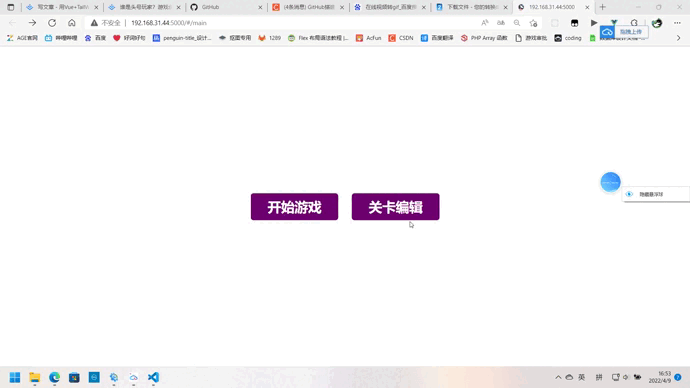Expand the system tray hidden icons chevron
The width and height of the screenshot is (690, 388).
558,377
